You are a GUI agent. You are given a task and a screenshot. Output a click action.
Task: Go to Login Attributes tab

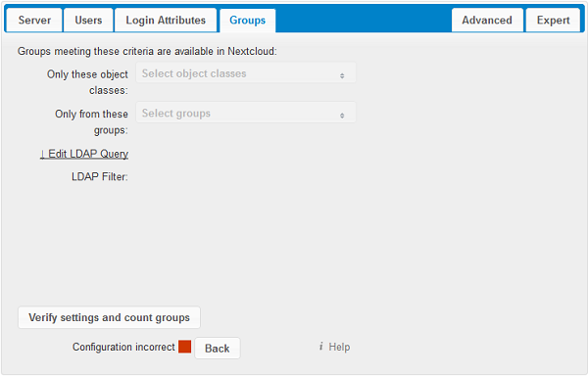[x=166, y=21]
